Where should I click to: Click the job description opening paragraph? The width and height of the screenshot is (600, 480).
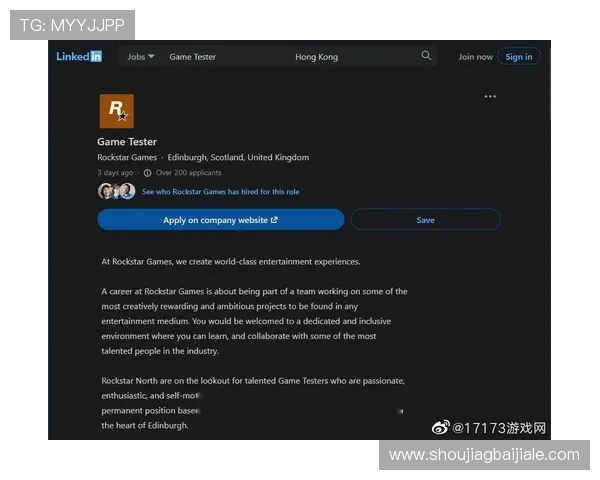tap(231, 262)
